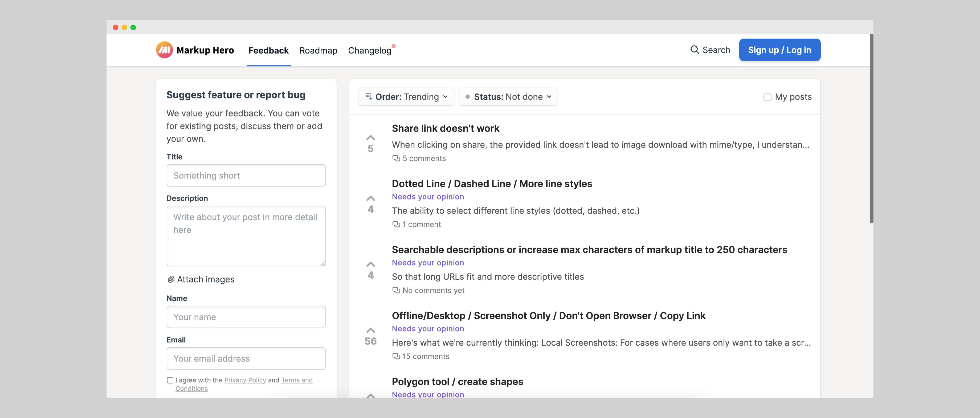Screen dimensions: 980x418
Task: Click the 'No comments yet' text
Action: pyautogui.click(x=433, y=291)
